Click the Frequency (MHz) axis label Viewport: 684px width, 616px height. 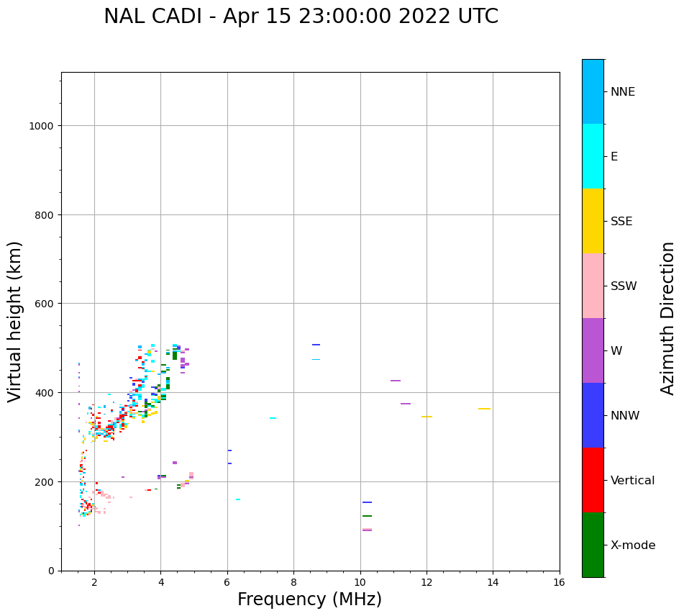pyautogui.click(x=309, y=599)
